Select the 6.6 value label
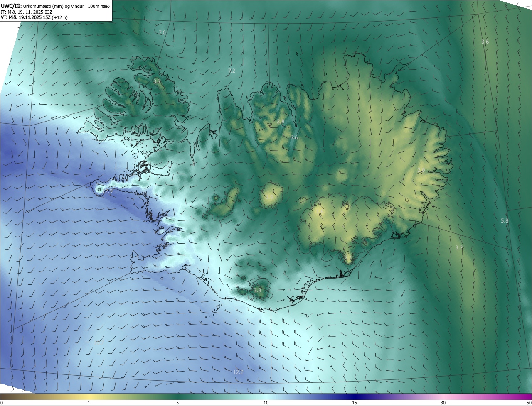 [x=294, y=137]
